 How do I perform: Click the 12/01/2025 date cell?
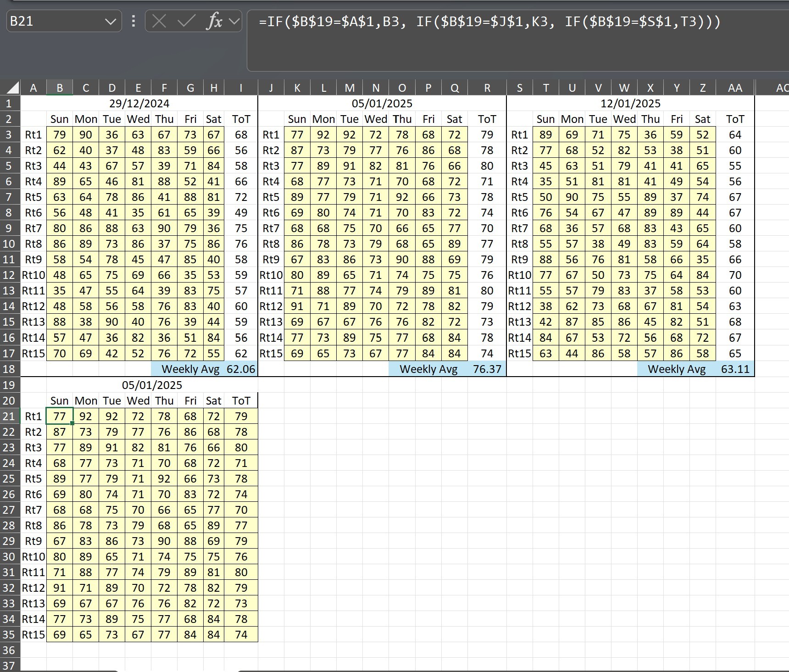coord(630,103)
